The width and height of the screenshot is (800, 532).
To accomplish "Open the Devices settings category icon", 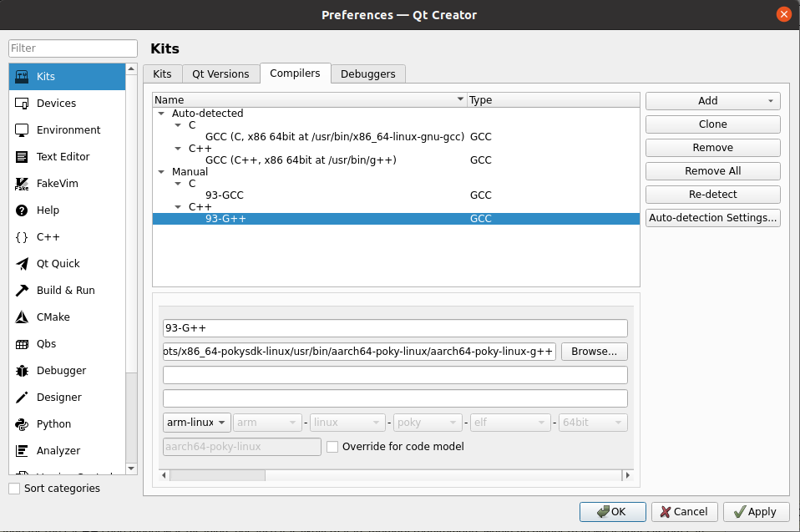I will [x=23, y=104].
